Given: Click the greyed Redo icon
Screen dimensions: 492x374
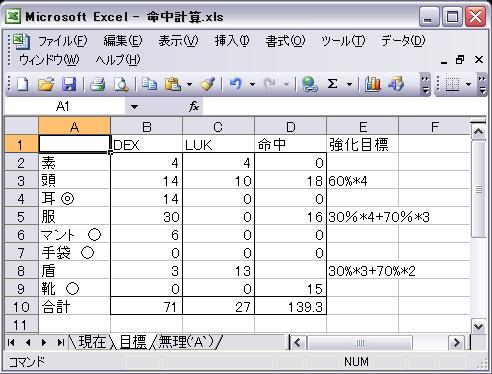Looking at the screenshot, I should pyautogui.click(x=269, y=84).
